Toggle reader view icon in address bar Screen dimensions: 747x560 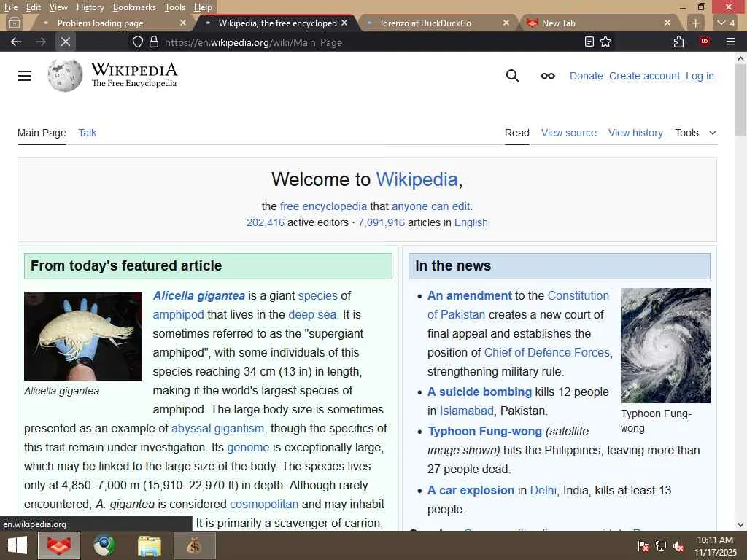point(589,42)
